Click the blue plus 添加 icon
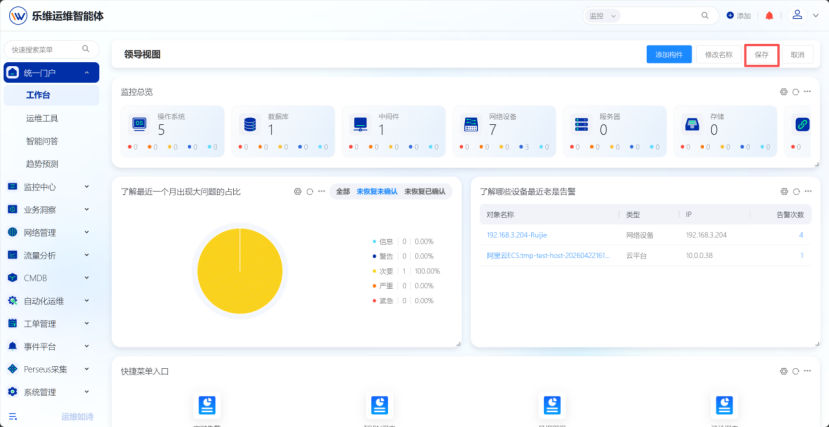829x427 pixels. click(730, 16)
